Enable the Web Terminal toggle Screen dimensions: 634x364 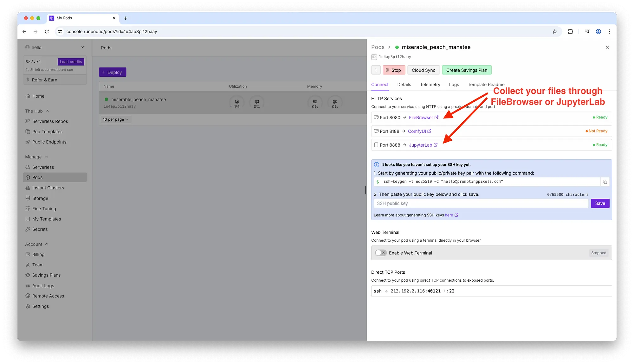pos(380,253)
